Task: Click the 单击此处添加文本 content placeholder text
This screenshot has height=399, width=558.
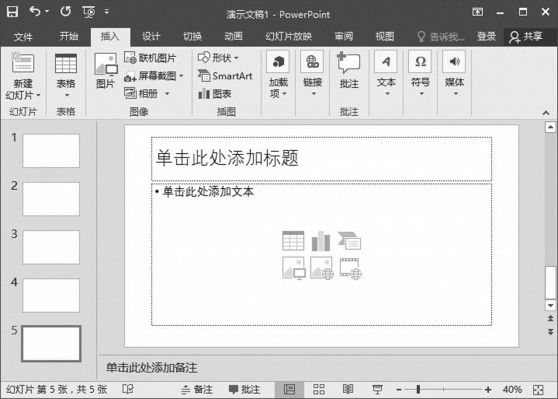Action: coord(208,192)
